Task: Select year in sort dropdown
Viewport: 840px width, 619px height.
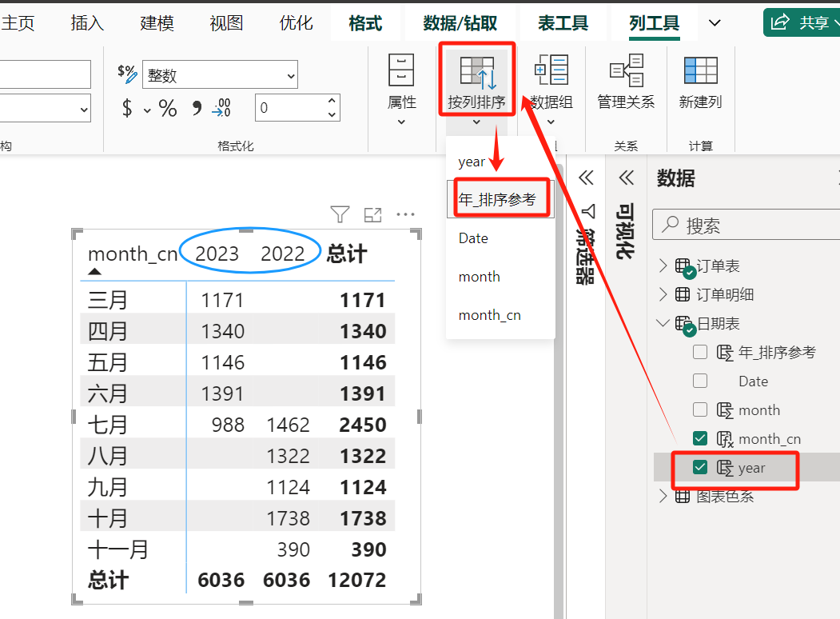Action: pyautogui.click(x=500, y=162)
